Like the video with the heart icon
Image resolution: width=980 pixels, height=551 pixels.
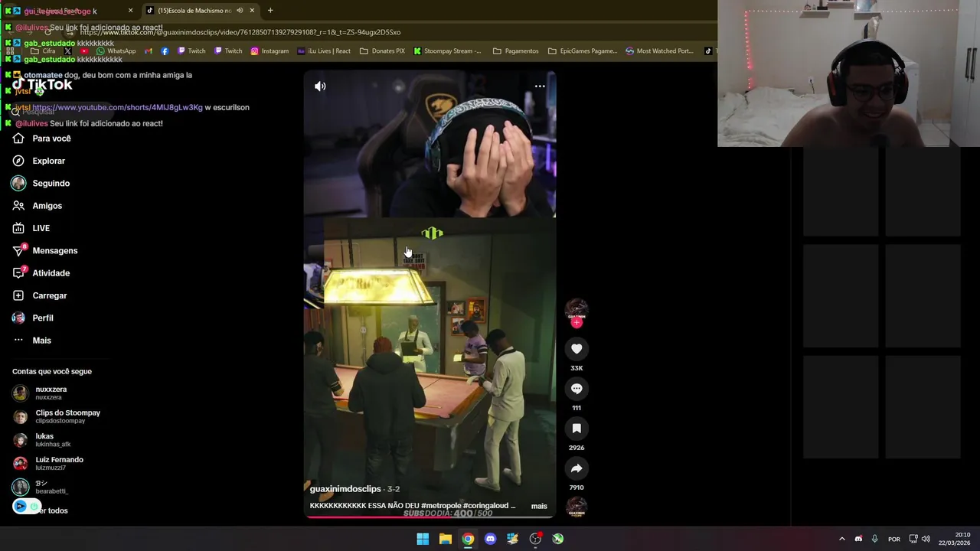[577, 349]
